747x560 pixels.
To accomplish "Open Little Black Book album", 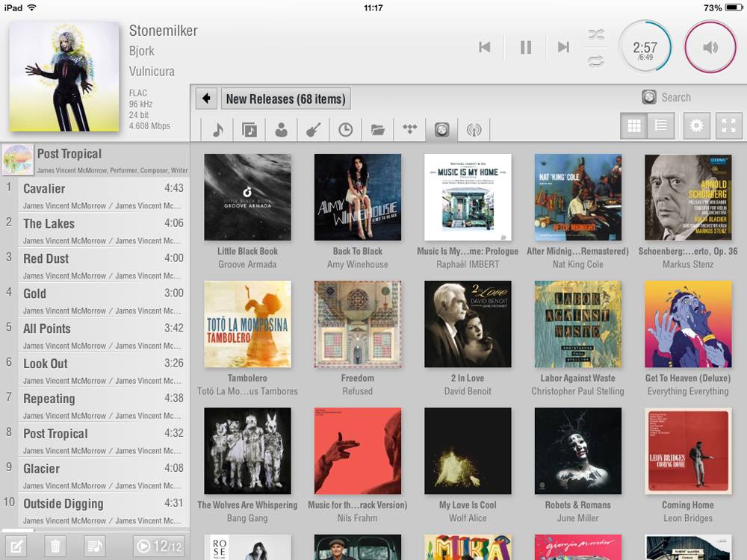I will click(247, 196).
